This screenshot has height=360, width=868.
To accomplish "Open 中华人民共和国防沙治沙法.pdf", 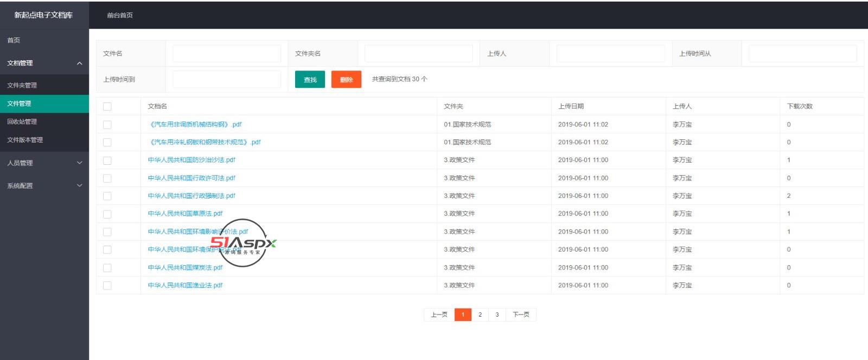I will coord(192,160).
